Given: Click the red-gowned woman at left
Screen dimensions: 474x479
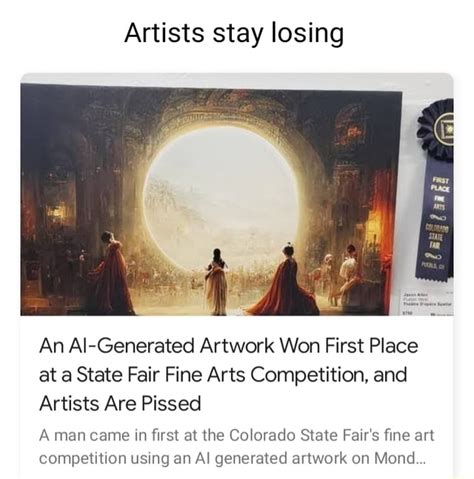Looking at the screenshot, I should [x=112, y=273].
